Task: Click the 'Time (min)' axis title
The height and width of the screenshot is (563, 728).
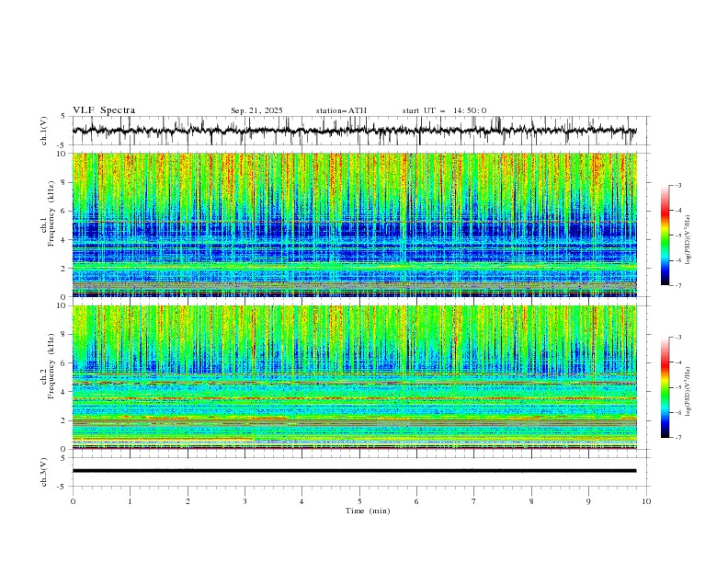Action: [x=368, y=511]
